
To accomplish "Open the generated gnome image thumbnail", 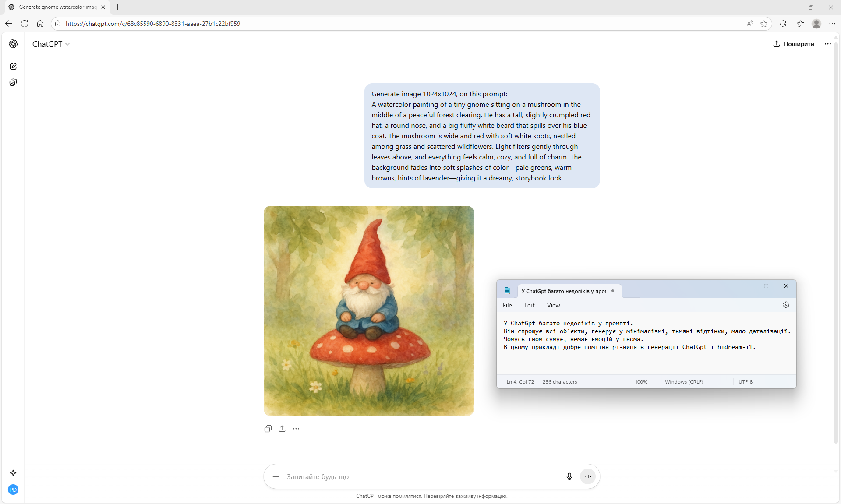I will [x=368, y=311].
